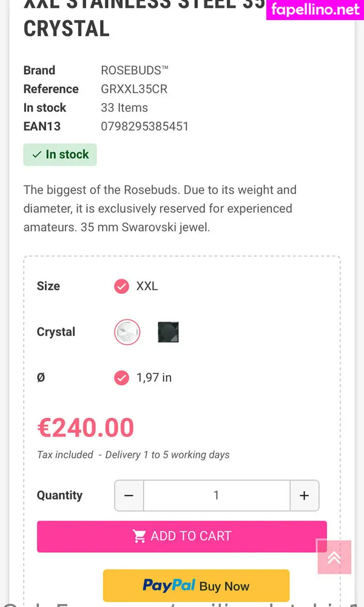Click the ROSEBUDS brand name

pyautogui.click(x=135, y=70)
